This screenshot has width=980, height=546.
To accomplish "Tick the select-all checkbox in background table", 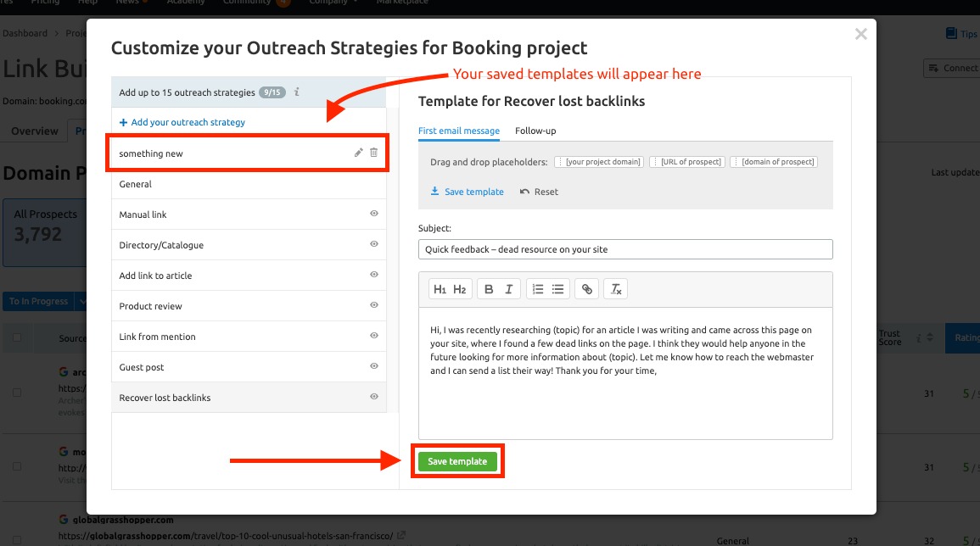I will (x=17, y=337).
